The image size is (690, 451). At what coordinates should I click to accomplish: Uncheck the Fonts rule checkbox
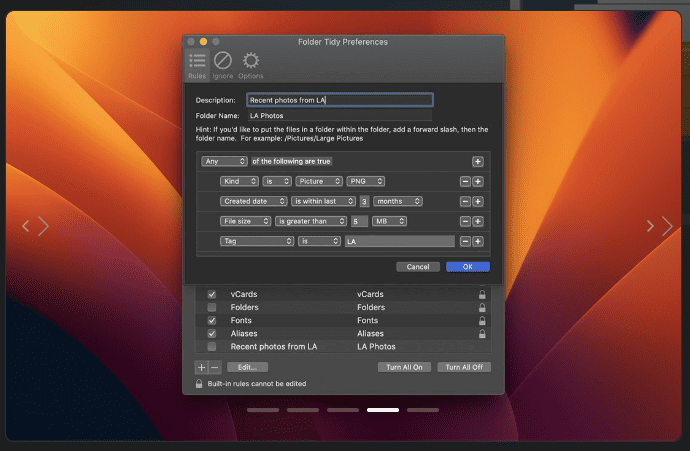tap(212, 320)
